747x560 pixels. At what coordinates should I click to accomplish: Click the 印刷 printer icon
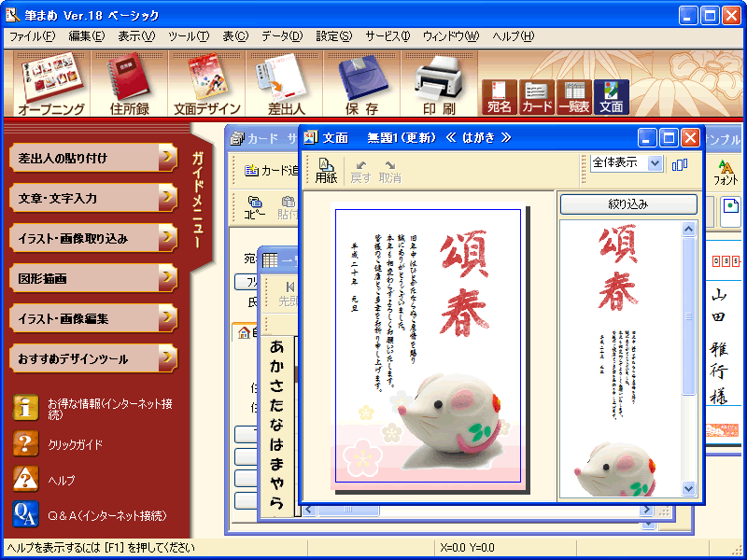439,84
